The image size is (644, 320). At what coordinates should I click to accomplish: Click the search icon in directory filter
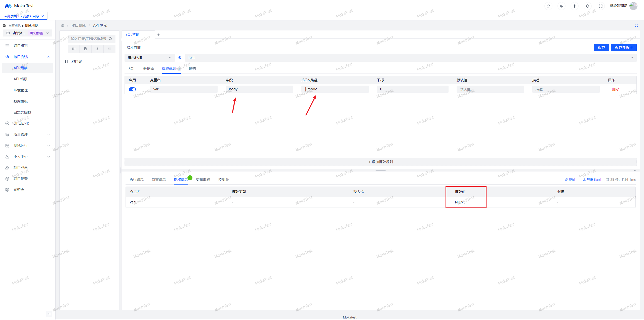tap(110, 39)
